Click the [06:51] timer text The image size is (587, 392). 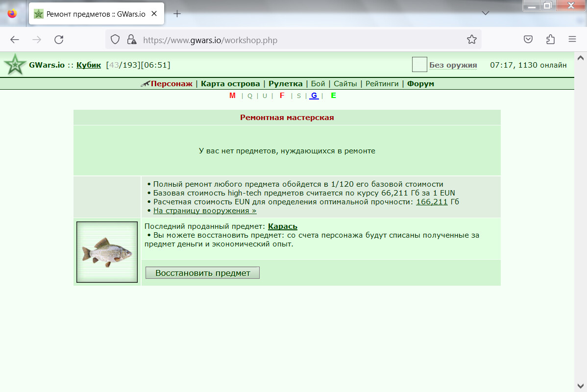pyautogui.click(x=155, y=65)
